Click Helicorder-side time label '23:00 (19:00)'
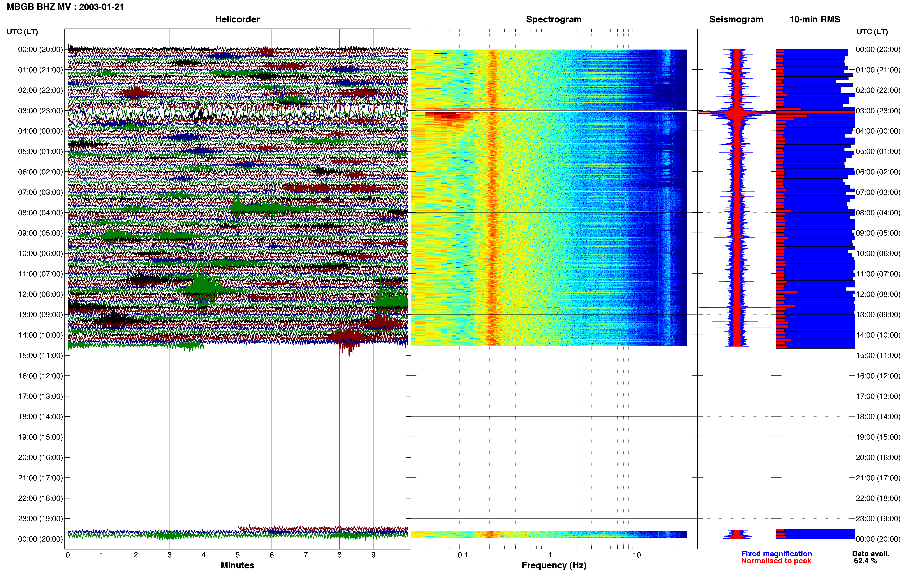 pos(41,519)
